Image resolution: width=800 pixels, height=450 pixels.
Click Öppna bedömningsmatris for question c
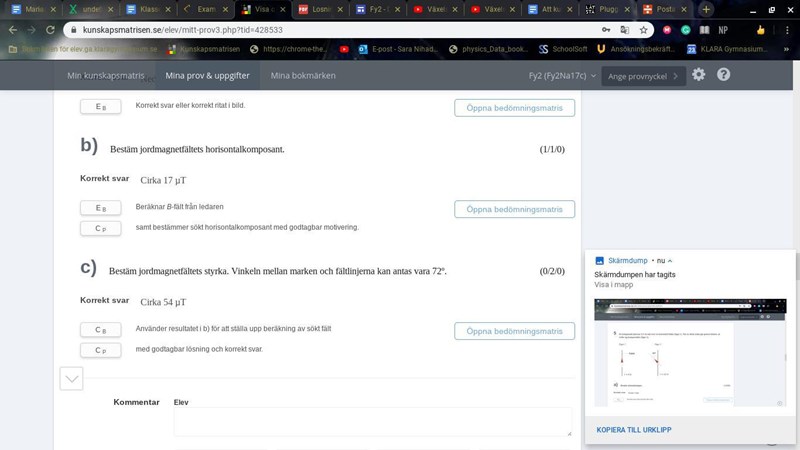(514, 331)
